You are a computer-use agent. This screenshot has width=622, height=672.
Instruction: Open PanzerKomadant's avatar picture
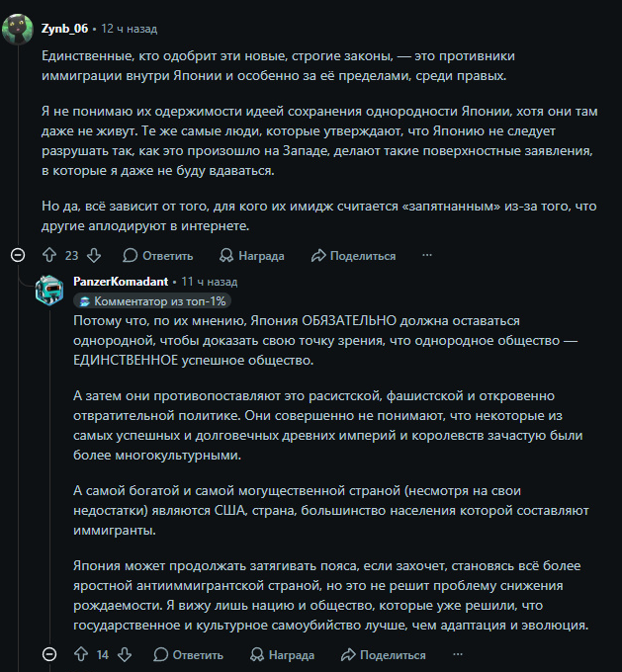pyautogui.click(x=49, y=291)
